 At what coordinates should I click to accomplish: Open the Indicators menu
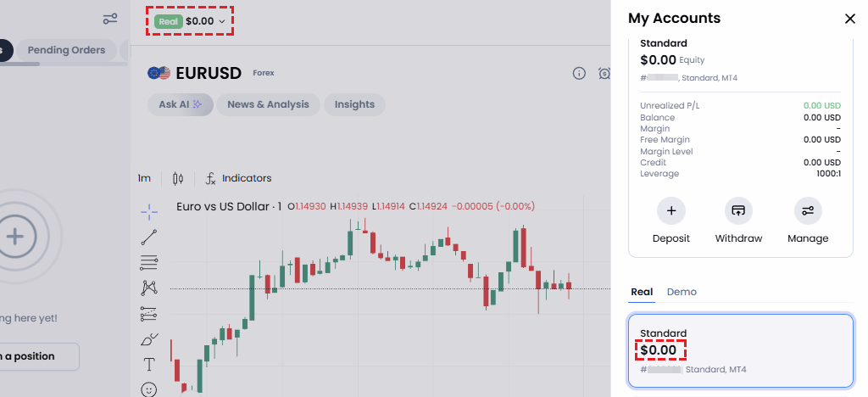238,178
